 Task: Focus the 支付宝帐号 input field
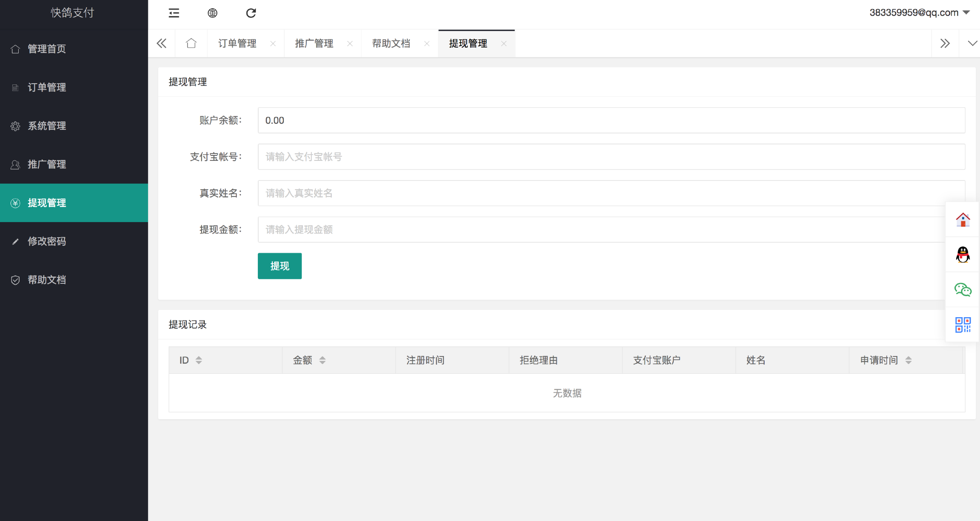[x=611, y=157]
